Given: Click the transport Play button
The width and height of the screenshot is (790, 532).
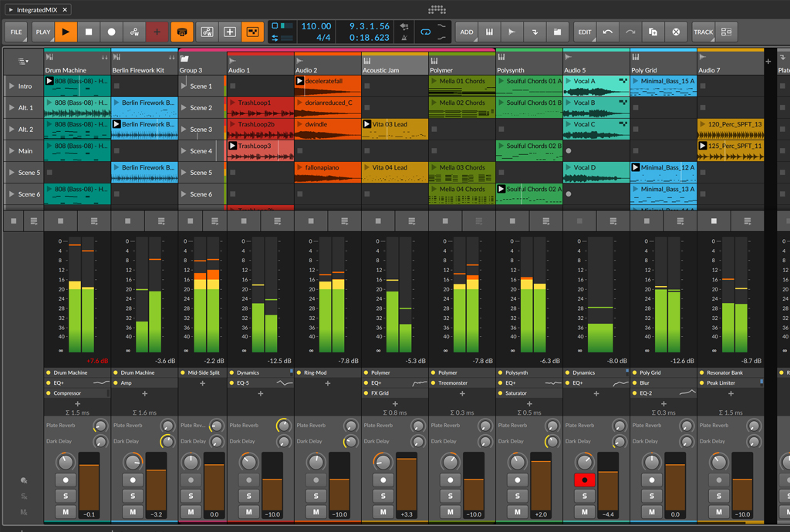Looking at the screenshot, I should 66,32.
